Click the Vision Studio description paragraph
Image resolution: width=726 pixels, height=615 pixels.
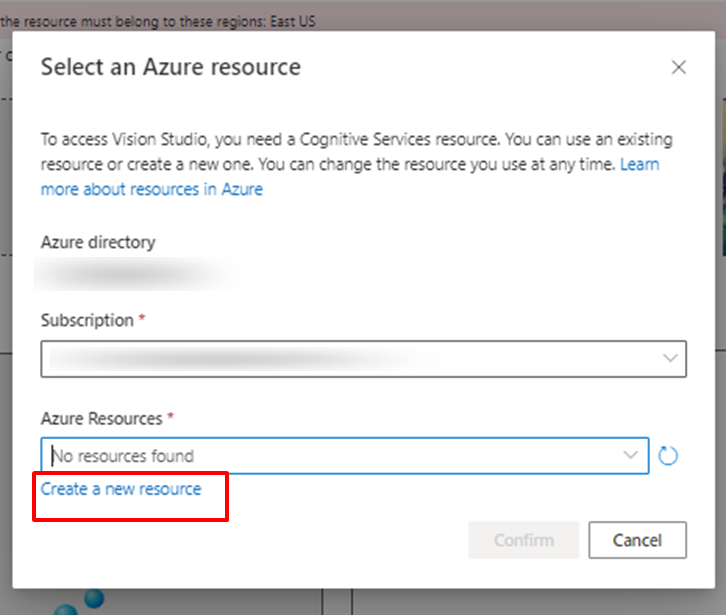click(357, 164)
